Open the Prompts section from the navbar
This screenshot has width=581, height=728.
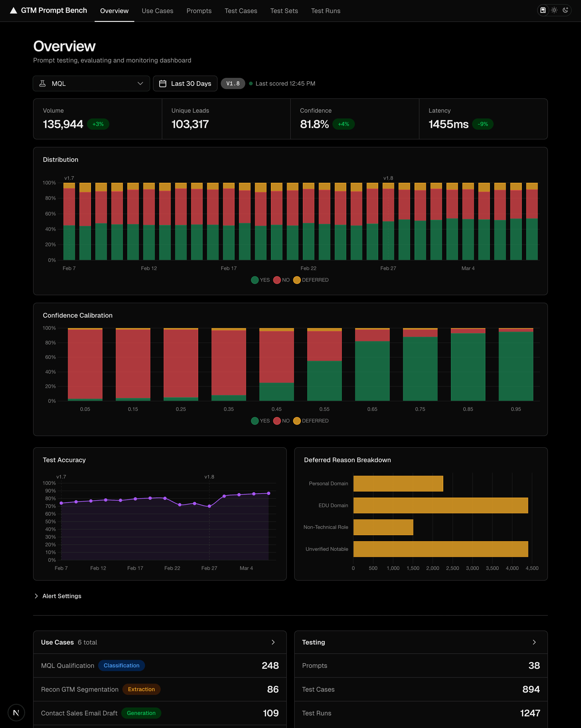(199, 11)
